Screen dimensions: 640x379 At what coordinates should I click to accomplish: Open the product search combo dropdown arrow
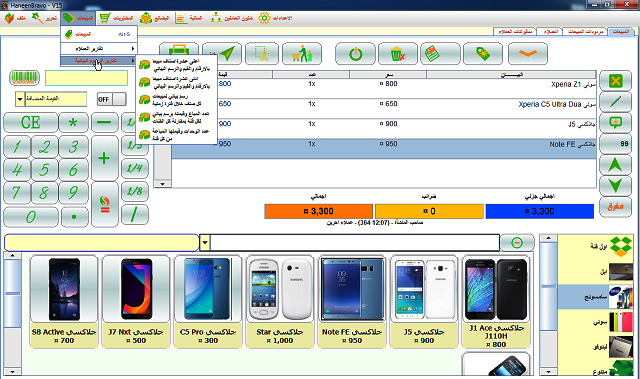click(x=205, y=243)
